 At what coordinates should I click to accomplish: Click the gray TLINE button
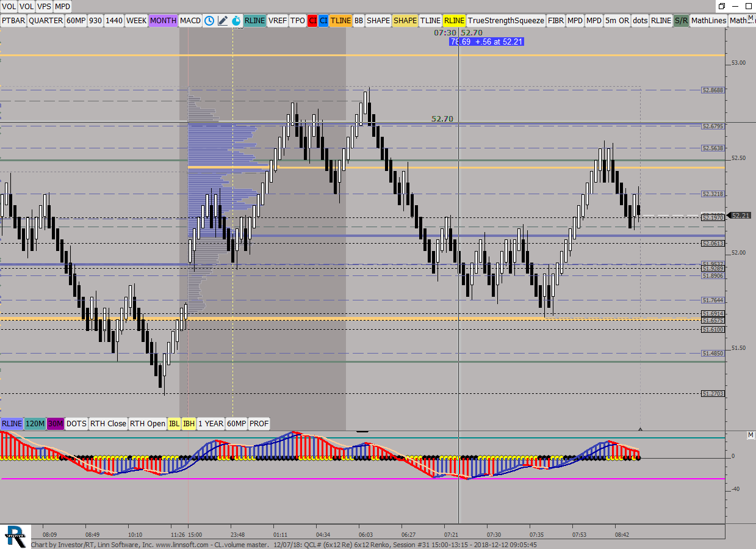[x=430, y=21]
